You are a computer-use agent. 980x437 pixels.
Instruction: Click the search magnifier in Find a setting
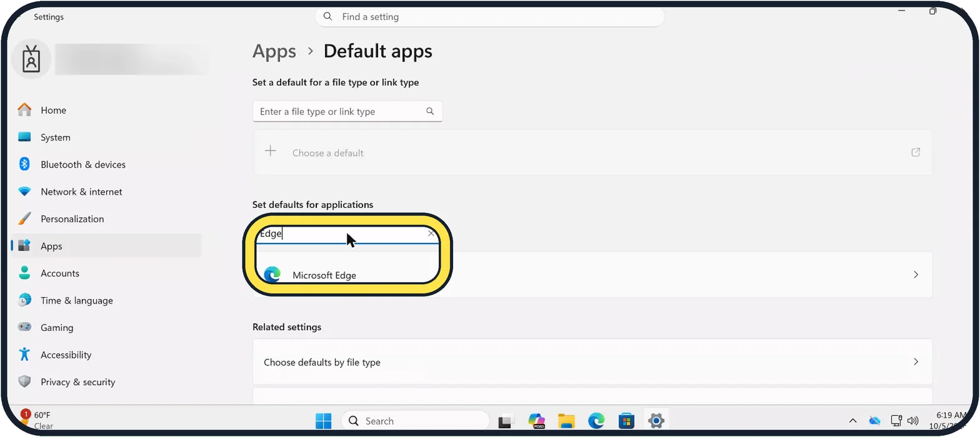[x=328, y=17]
